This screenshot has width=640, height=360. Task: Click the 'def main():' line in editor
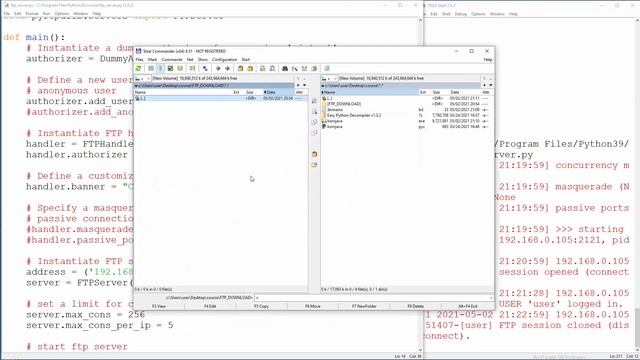pyautogui.click(x=34, y=37)
